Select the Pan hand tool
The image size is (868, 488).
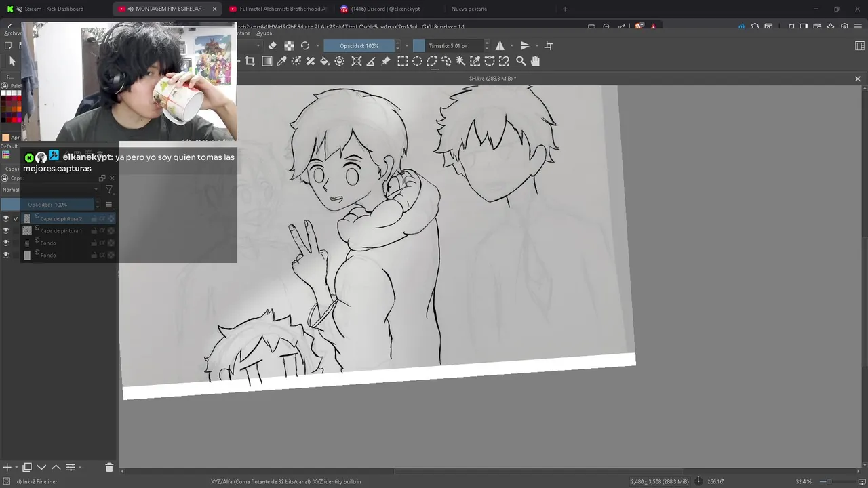click(535, 61)
